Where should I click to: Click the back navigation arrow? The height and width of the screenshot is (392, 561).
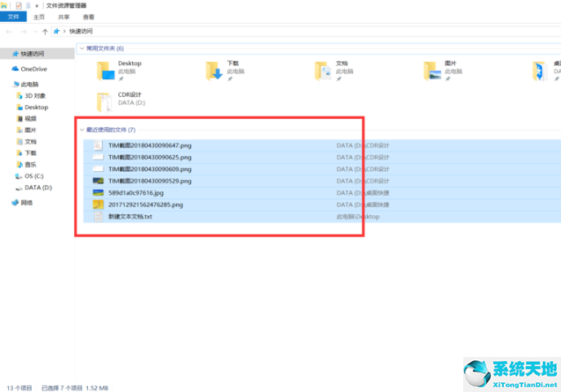[x=9, y=32]
